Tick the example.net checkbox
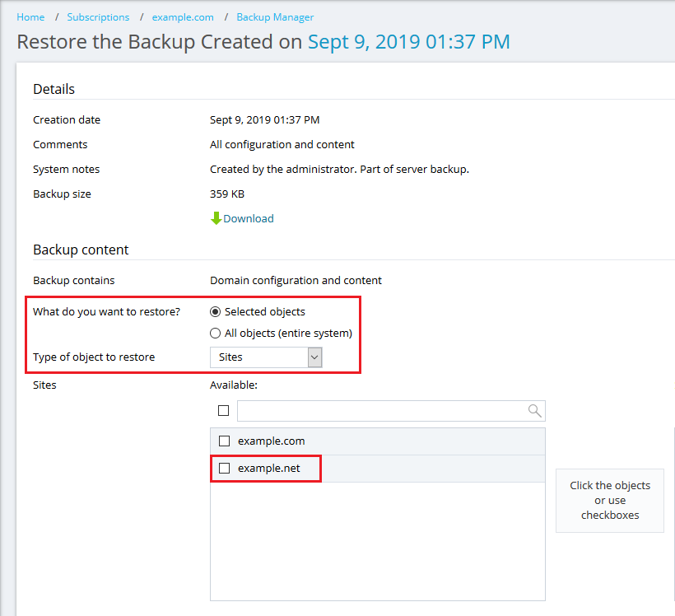The image size is (675, 616). (224, 469)
